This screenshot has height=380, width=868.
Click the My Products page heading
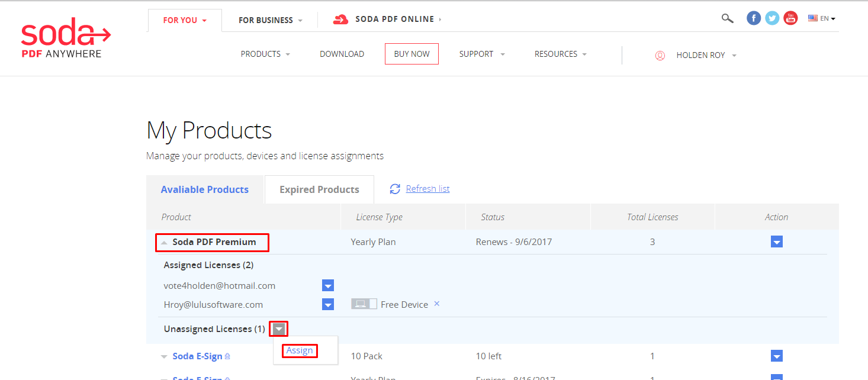tap(209, 130)
